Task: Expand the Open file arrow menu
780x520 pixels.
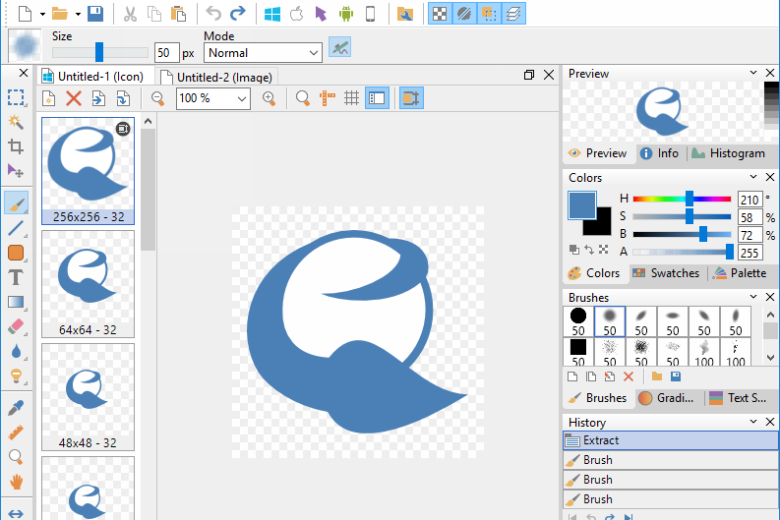Action: click(x=78, y=14)
